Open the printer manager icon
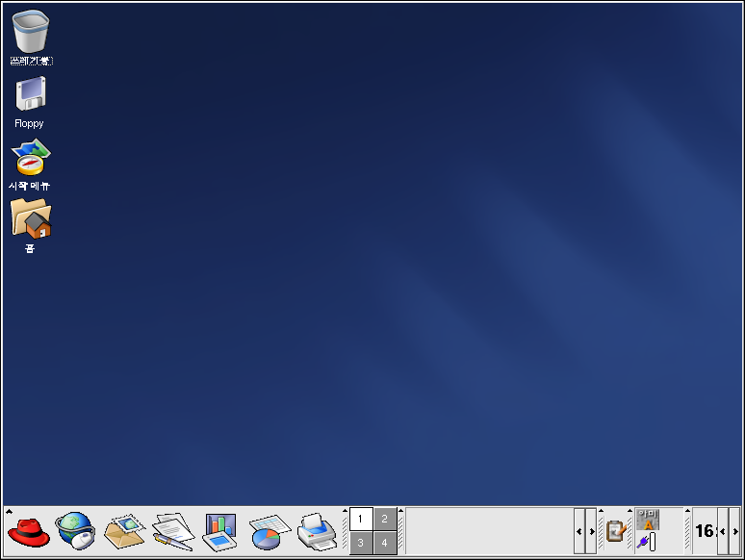The image size is (745, 560). [x=316, y=531]
